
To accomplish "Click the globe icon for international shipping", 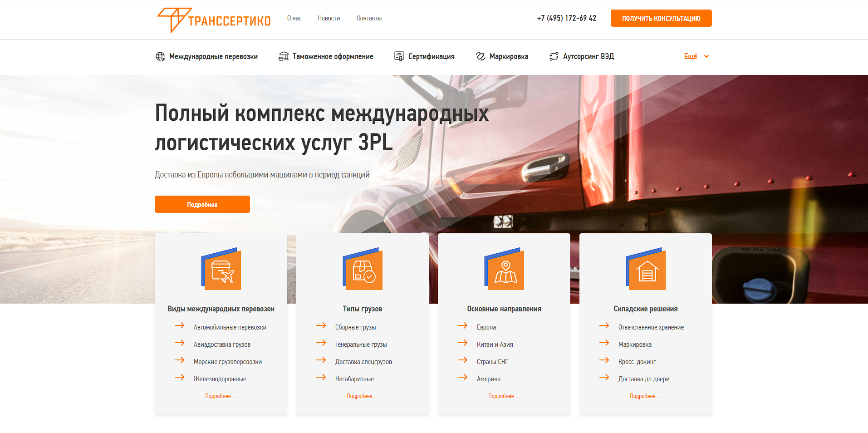I will (x=160, y=56).
